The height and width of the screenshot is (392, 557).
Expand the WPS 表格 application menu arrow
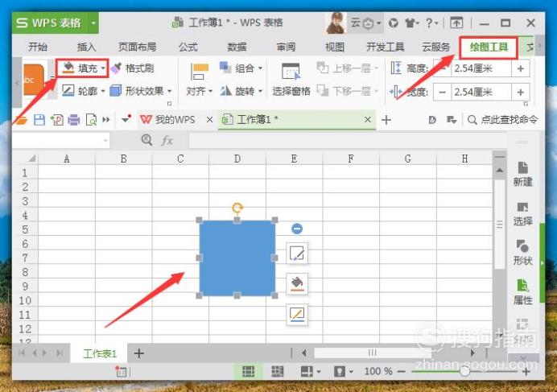(x=93, y=23)
